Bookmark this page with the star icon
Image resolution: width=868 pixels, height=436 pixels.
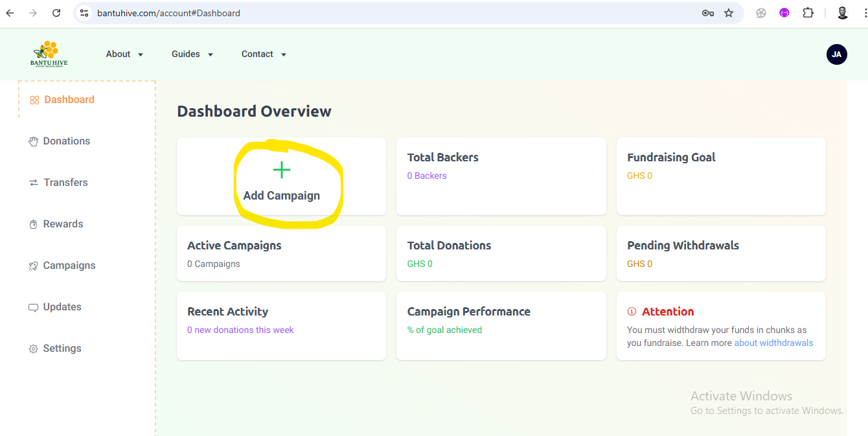pos(729,13)
